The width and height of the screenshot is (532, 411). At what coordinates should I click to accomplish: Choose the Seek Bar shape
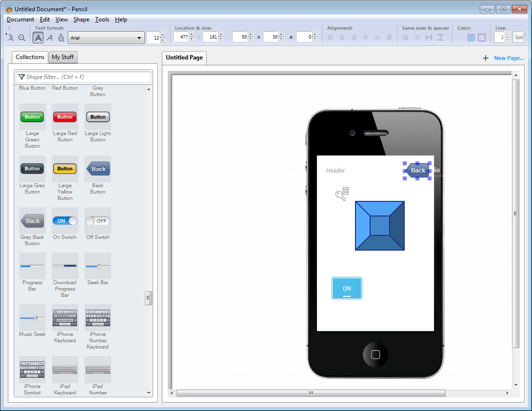(x=98, y=266)
